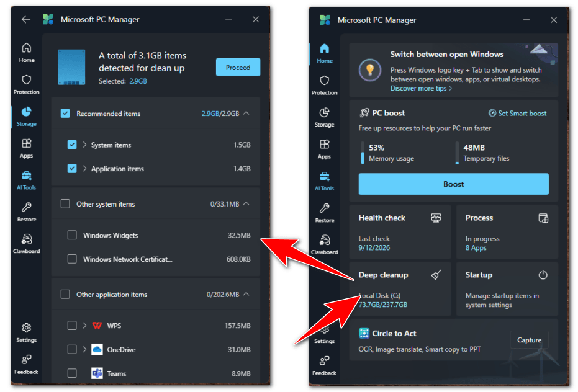Check the WPS checkbox
The height and width of the screenshot is (392, 578).
pos(72,326)
